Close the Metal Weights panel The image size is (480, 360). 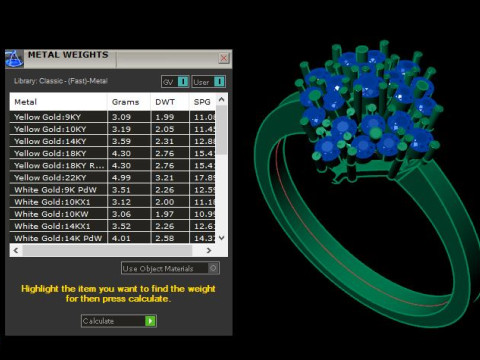coord(224,58)
